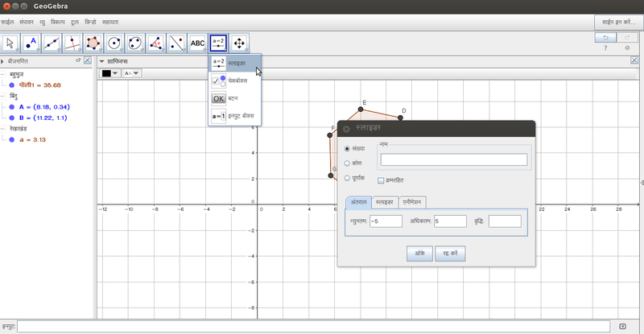Toggle the Graphics view style bar triangle

(x=102, y=61)
